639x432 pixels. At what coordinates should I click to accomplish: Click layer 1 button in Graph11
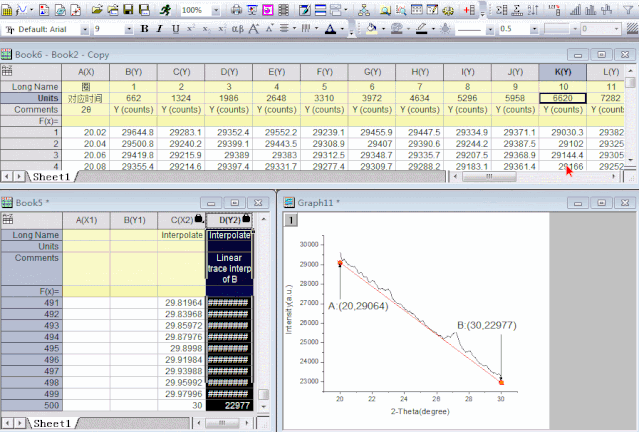point(293,220)
